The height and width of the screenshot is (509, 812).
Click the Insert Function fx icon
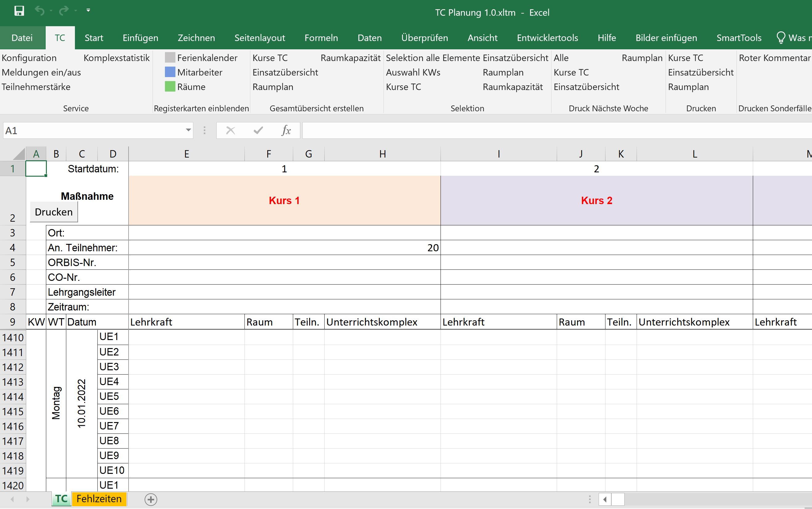click(x=286, y=130)
